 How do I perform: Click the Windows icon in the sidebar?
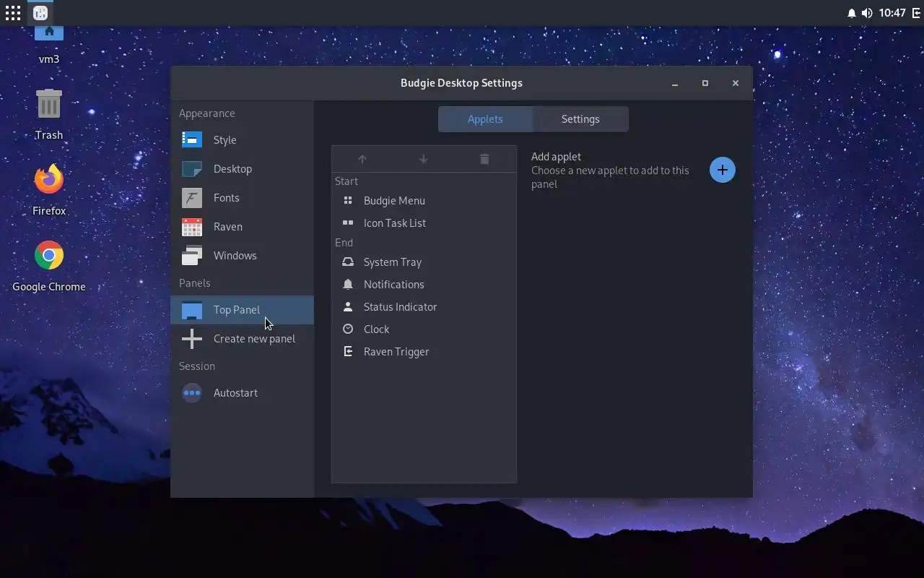tap(192, 255)
